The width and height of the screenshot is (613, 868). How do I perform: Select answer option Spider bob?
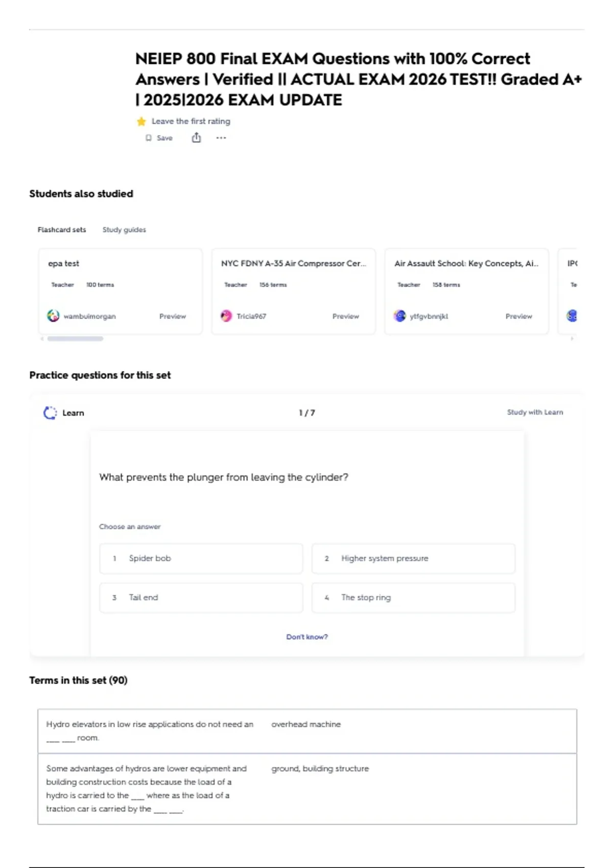click(x=201, y=559)
